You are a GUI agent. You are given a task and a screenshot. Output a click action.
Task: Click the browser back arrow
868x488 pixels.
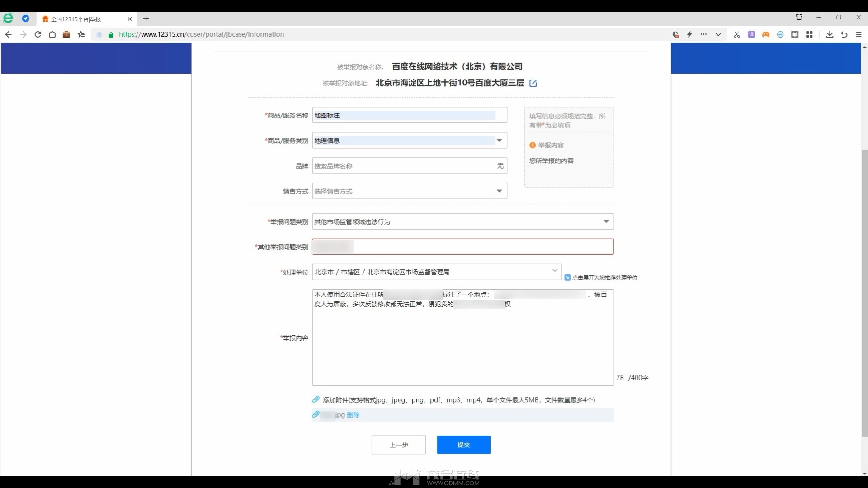click(x=8, y=34)
